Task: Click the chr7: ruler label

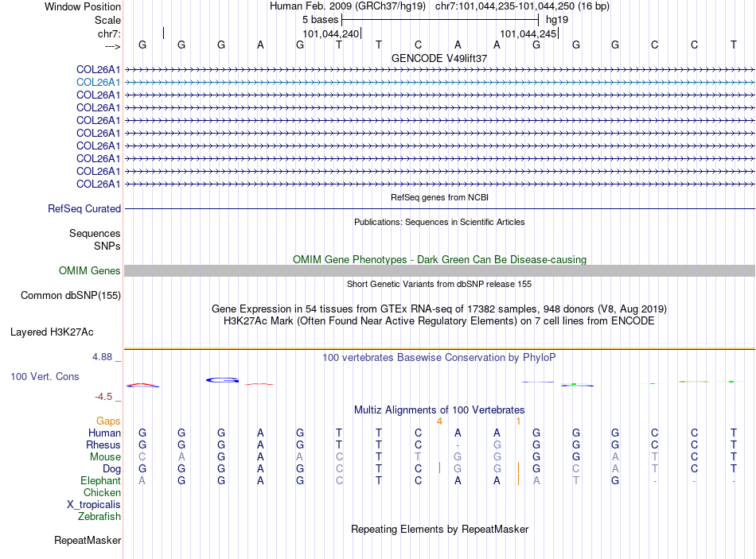Action: (109, 33)
